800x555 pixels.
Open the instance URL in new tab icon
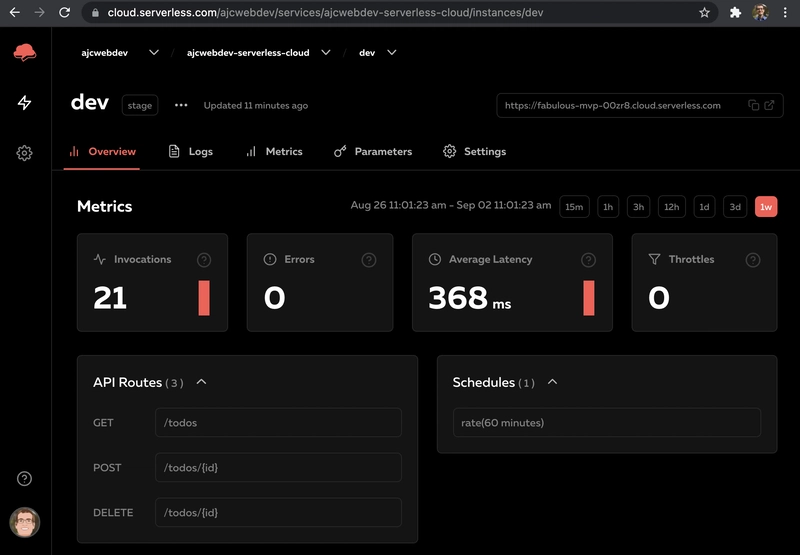(769, 105)
